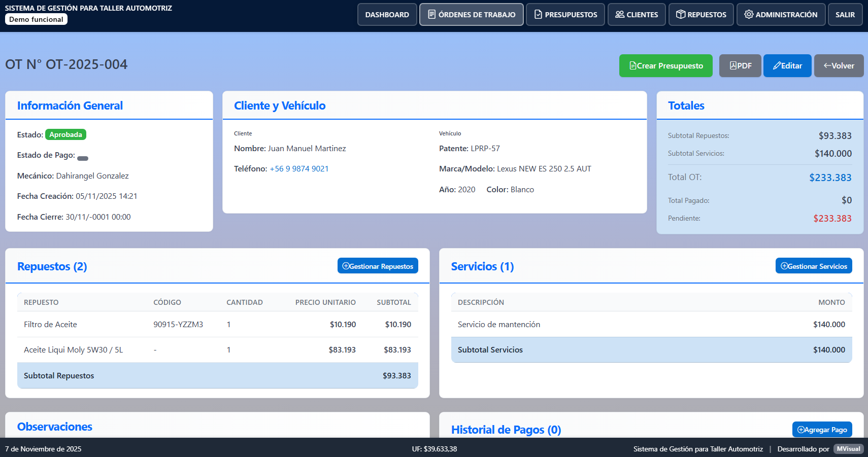
Task: Click the plus-circle icon on Agregar Pago
Action: coord(801,430)
